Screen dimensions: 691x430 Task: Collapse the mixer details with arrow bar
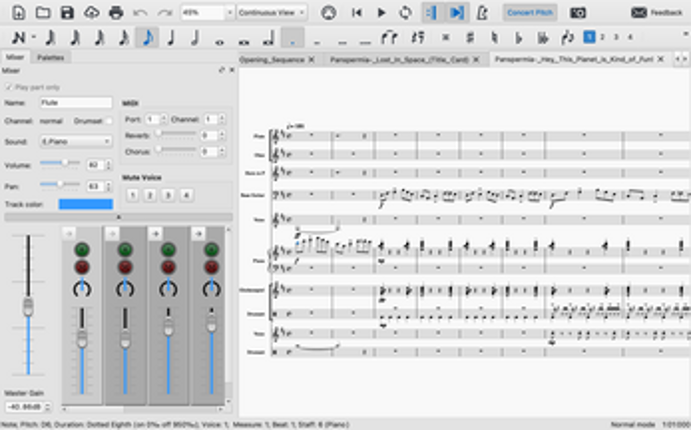[118, 217]
